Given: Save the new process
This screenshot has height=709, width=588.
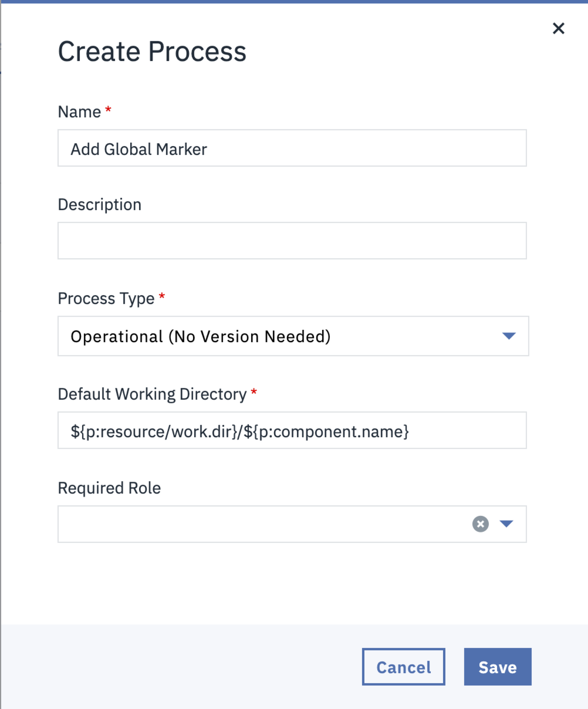Looking at the screenshot, I should 497,667.
